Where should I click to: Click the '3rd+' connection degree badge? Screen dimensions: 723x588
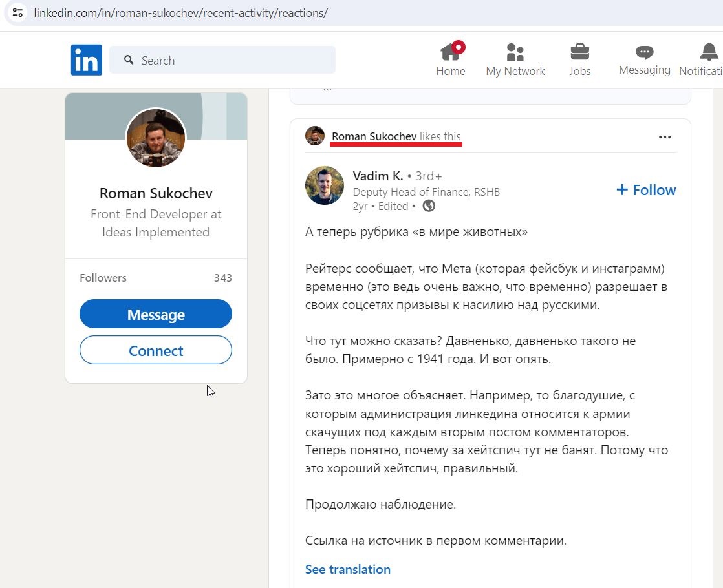[428, 176]
